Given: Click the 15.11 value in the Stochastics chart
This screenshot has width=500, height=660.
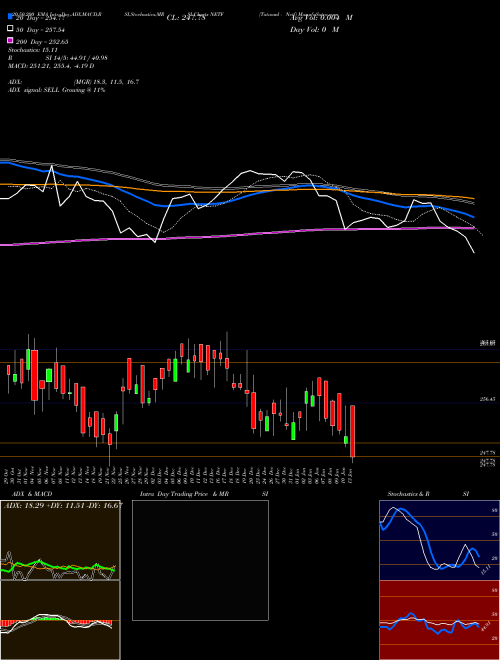Looking at the screenshot, I should point(485,570).
